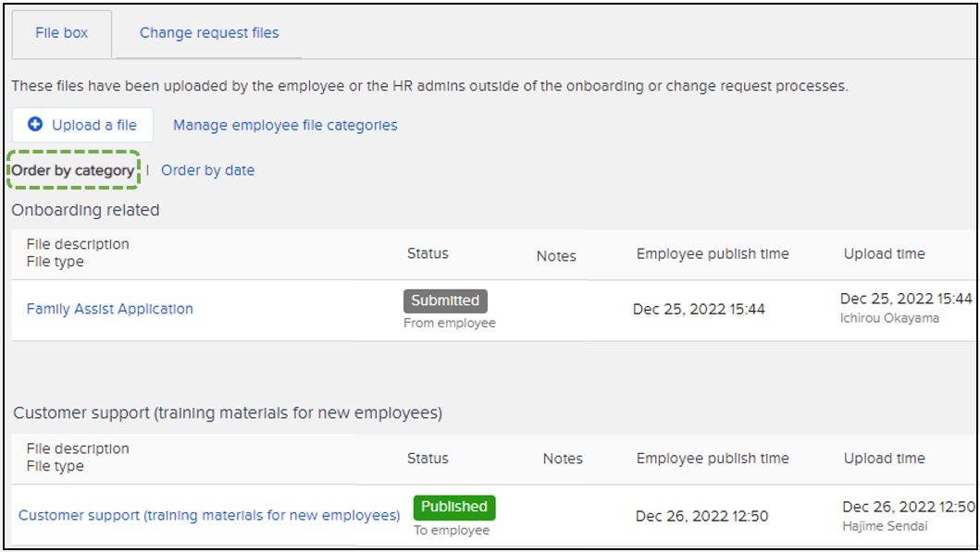
Task: Open the Change request files tab
Action: click(208, 32)
